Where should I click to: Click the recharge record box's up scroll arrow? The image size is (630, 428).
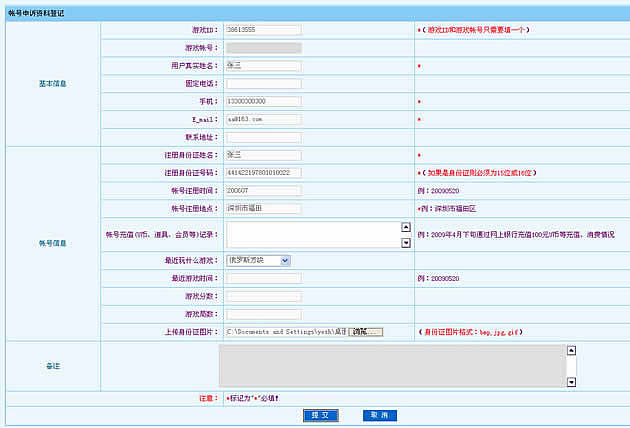point(406,226)
